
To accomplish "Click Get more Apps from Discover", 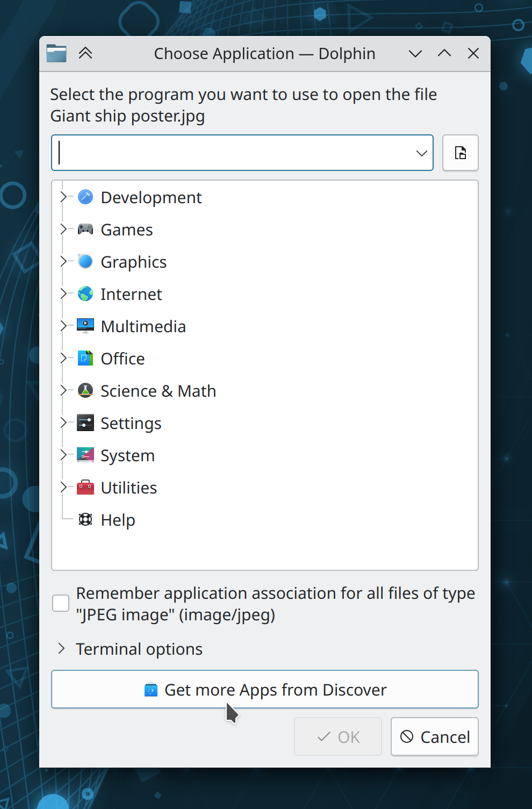I will [x=264, y=689].
